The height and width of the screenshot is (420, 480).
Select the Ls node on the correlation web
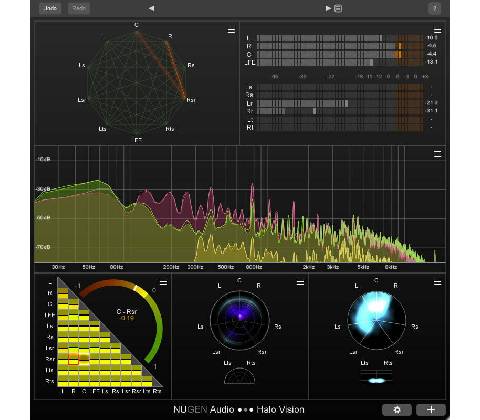(x=82, y=65)
